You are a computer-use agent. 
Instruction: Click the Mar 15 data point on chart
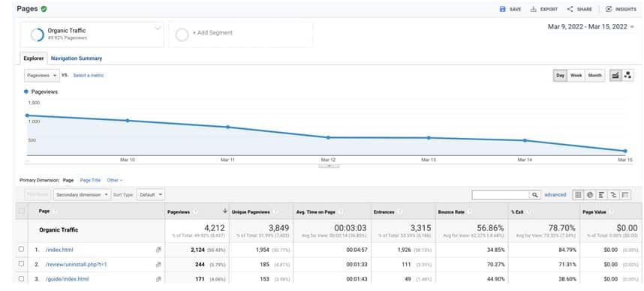(x=625, y=151)
